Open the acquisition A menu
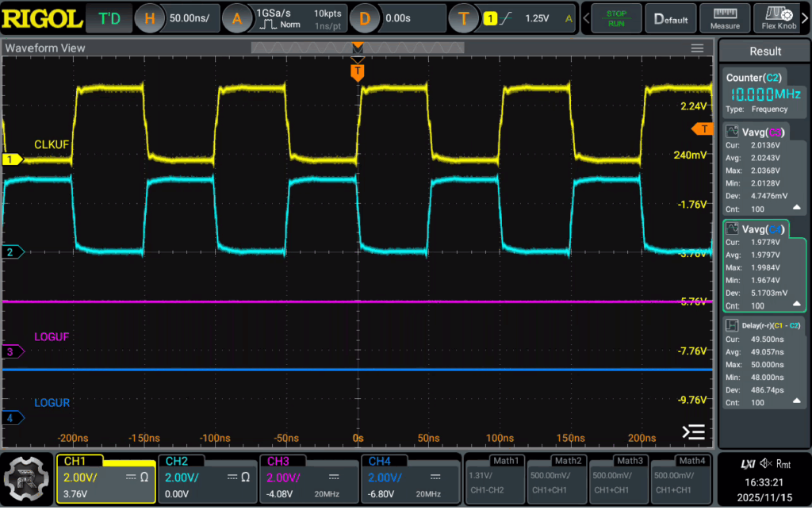 [x=236, y=19]
